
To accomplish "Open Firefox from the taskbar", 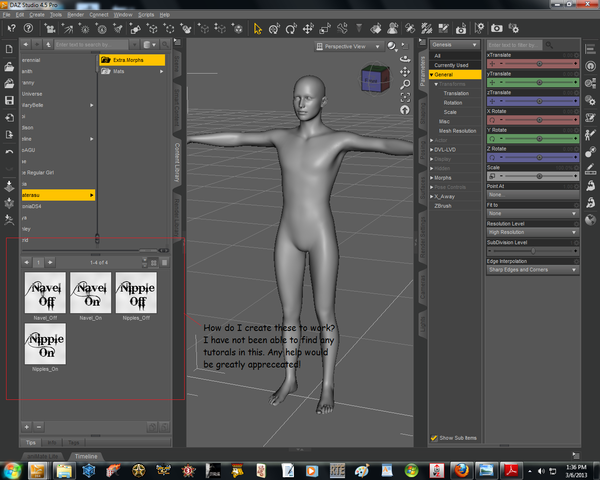I will 461,468.
